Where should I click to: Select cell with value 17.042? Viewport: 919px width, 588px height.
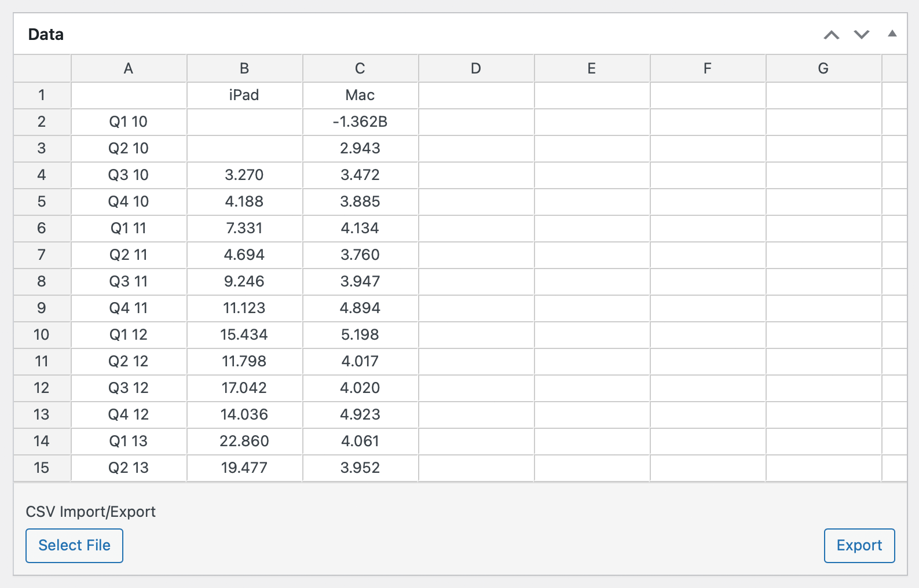click(x=244, y=388)
